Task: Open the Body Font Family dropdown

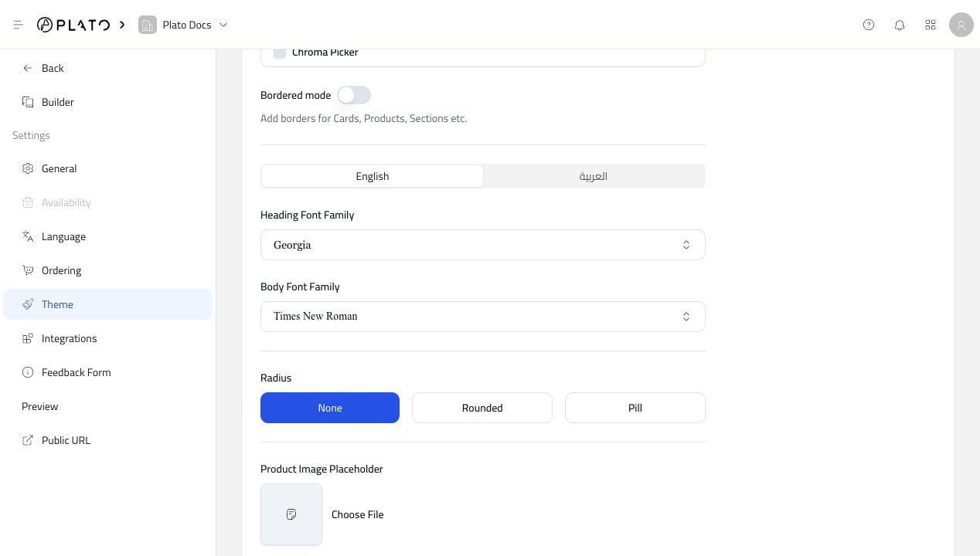Action: point(483,317)
